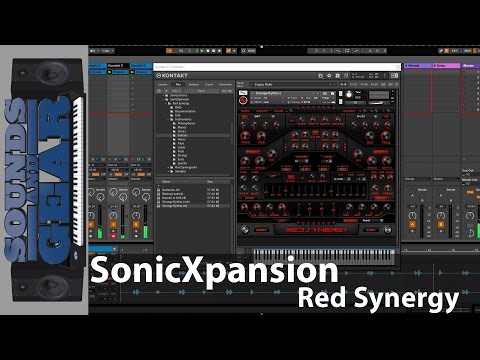This screenshot has width=480, height=360.
Task: Select rack page 01-16
Action: pos(343,85)
